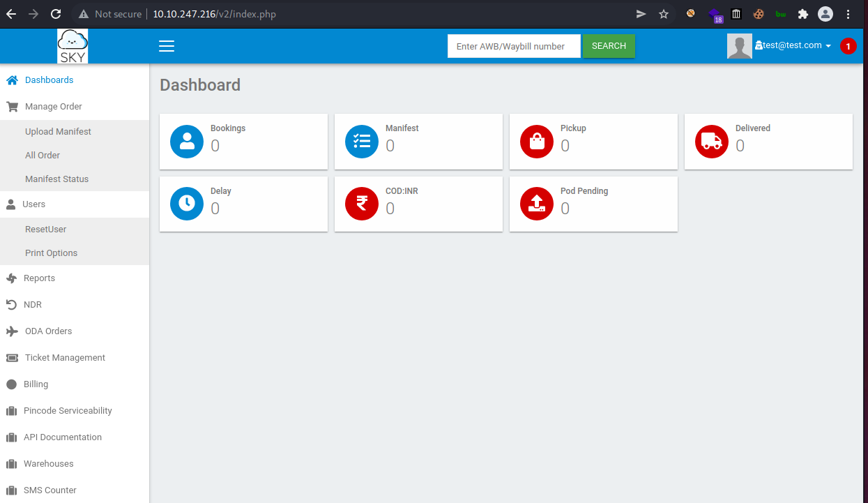This screenshot has height=503, width=868.
Task: Click the API Documentation suitcase icon
Action: [11, 437]
